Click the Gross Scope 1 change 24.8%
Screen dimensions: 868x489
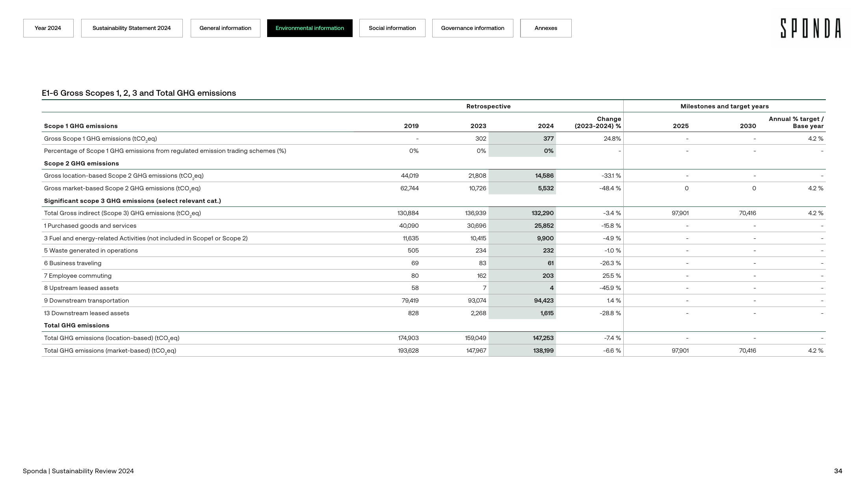(612, 139)
